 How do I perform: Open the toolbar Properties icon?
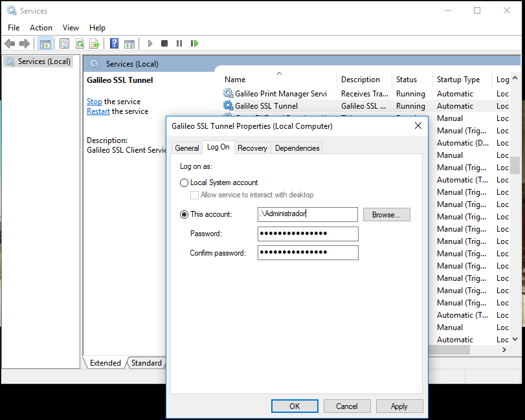click(x=64, y=43)
